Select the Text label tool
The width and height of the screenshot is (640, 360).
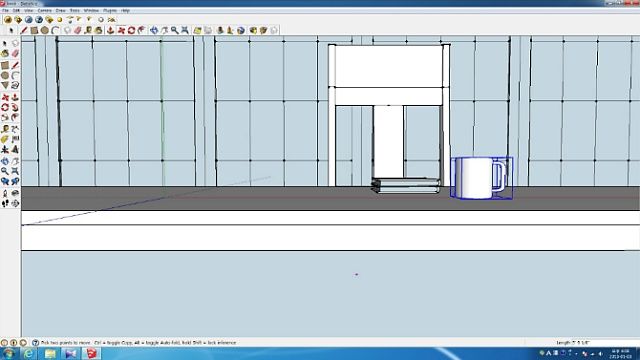pyautogui.click(x=15, y=139)
